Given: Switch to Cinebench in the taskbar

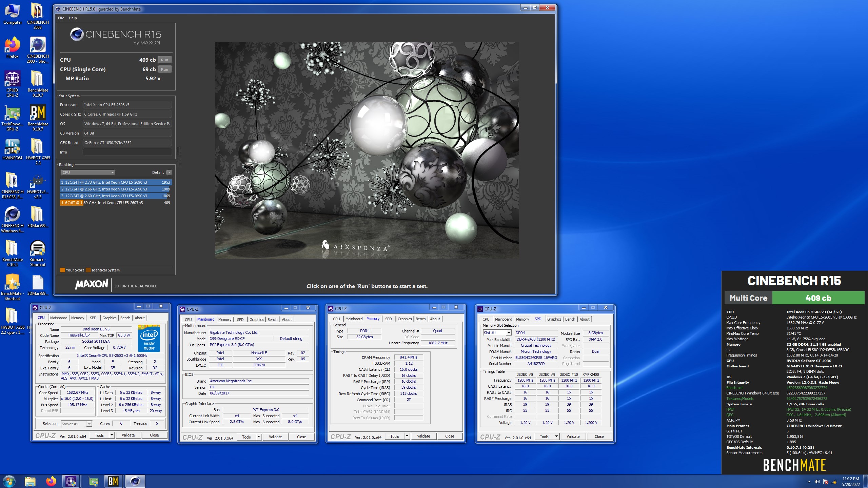Looking at the screenshot, I should click(x=135, y=481).
